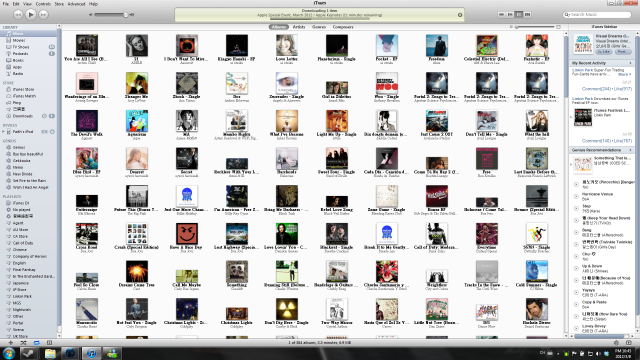The width and height of the screenshot is (640, 360).
Task: Cancel the Apple Special Event download
Action: click(460, 15)
